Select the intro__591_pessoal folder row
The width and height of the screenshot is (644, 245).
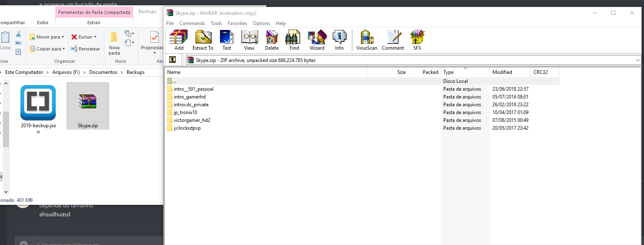tap(362, 89)
